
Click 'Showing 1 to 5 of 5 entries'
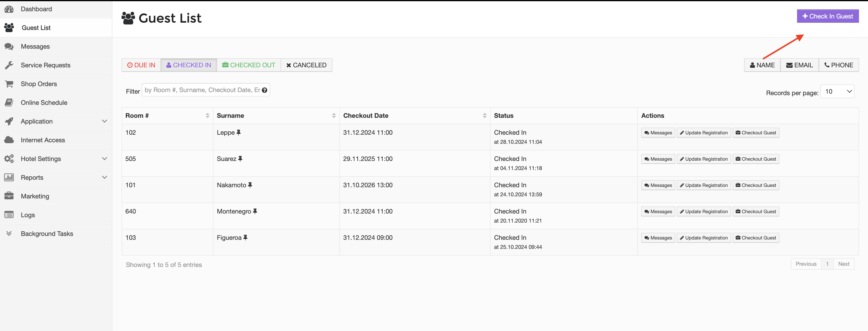click(x=164, y=265)
